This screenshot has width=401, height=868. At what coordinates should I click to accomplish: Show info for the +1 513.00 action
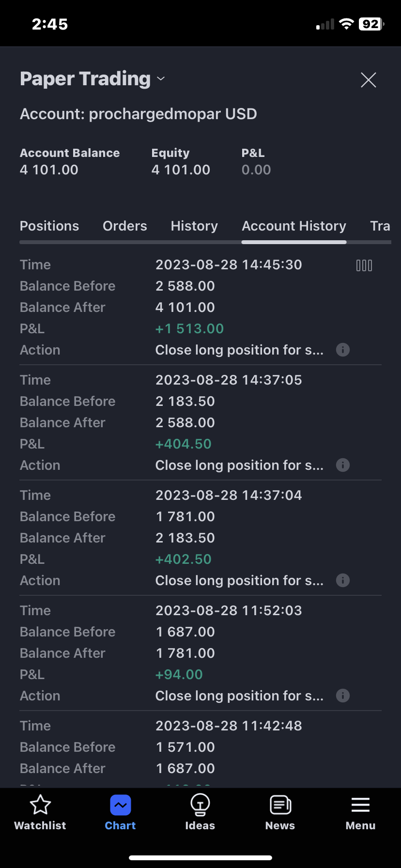(x=343, y=350)
